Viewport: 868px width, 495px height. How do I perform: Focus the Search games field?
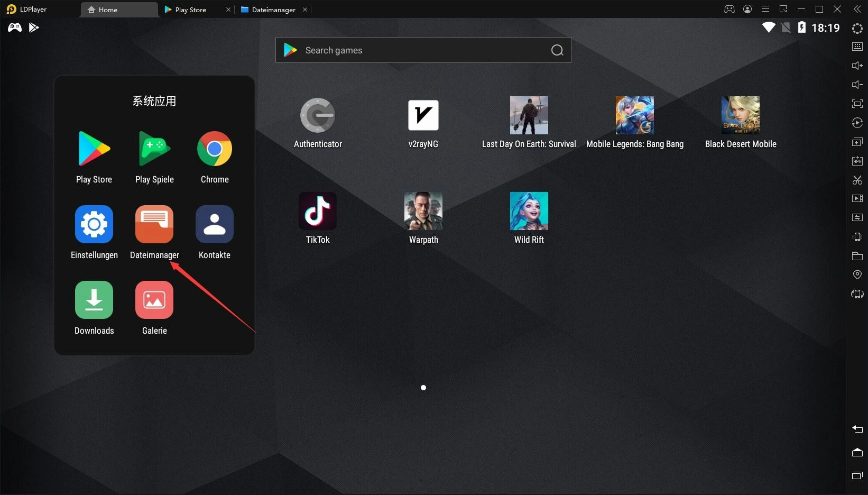coord(423,50)
